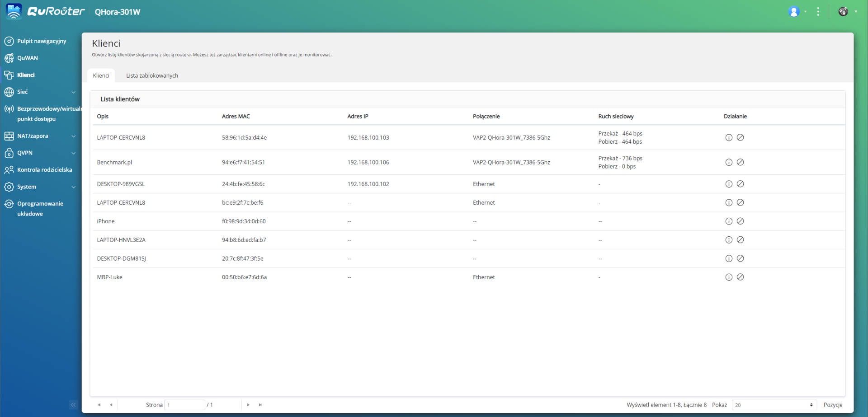This screenshot has height=417, width=868.
Task: Switch to Lista zablokowanych tab
Action: [x=152, y=75]
